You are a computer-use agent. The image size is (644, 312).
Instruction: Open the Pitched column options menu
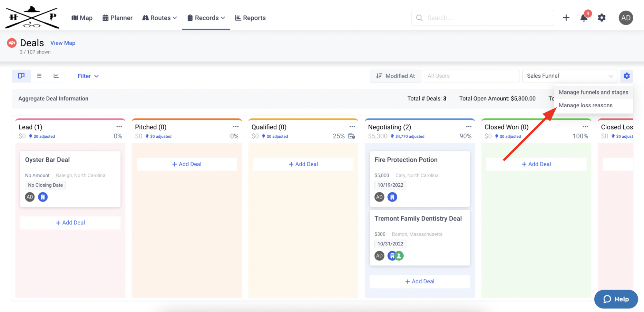coord(236,127)
